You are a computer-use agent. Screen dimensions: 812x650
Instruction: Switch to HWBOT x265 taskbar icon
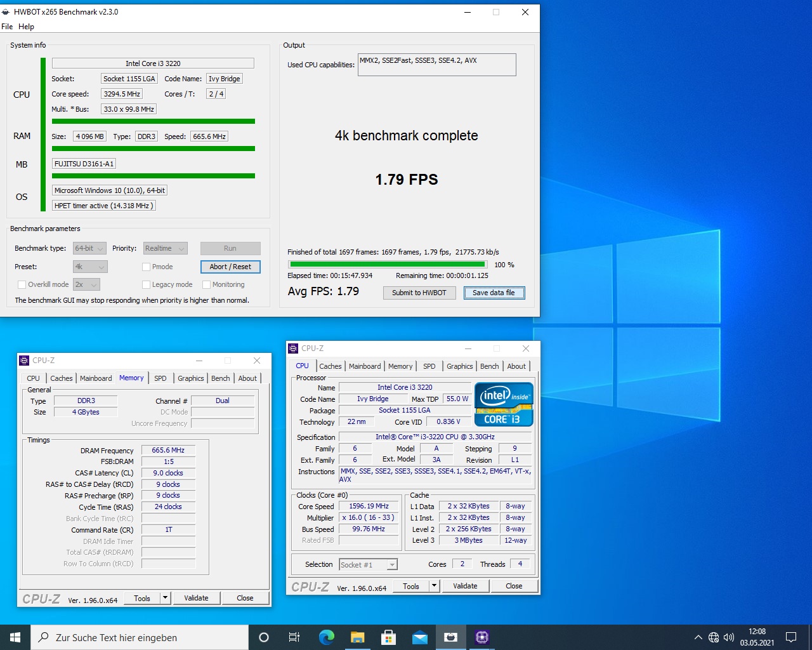point(450,637)
